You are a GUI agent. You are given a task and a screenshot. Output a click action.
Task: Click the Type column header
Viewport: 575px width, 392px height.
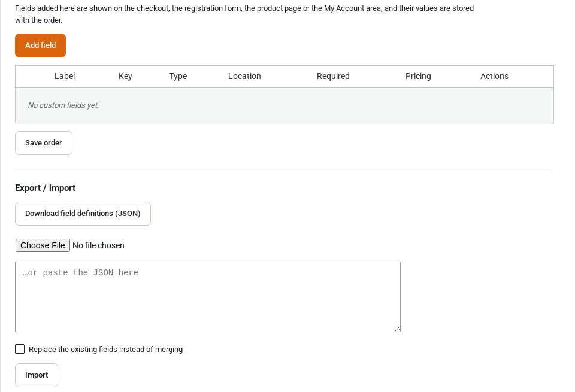coord(178,76)
